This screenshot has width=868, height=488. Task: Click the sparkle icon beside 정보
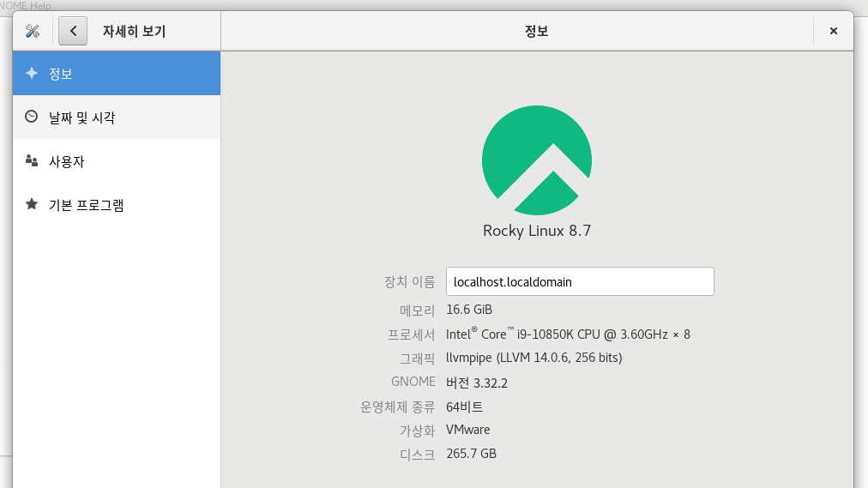(32, 73)
